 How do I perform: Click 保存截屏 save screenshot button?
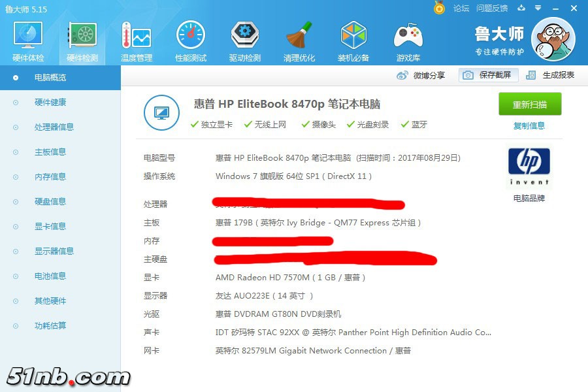pos(489,75)
